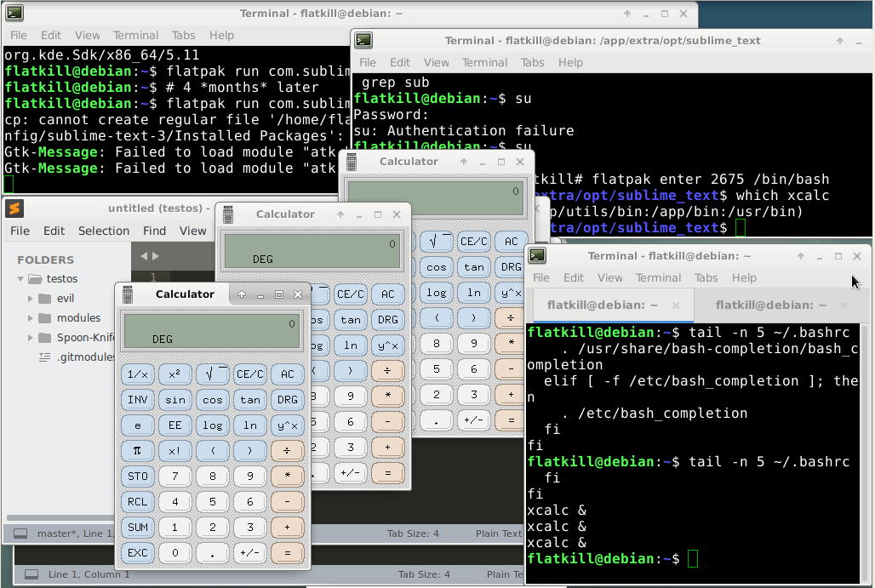Viewport: 875px width, 588px height.
Task: Click the sin key in front Calculator
Action: click(x=174, y=399)
